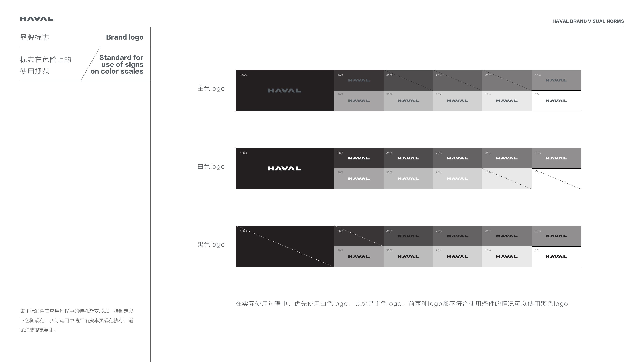Click the white HAVAL logo on the 50% swatch, 白色logo row

coord(556,158)
